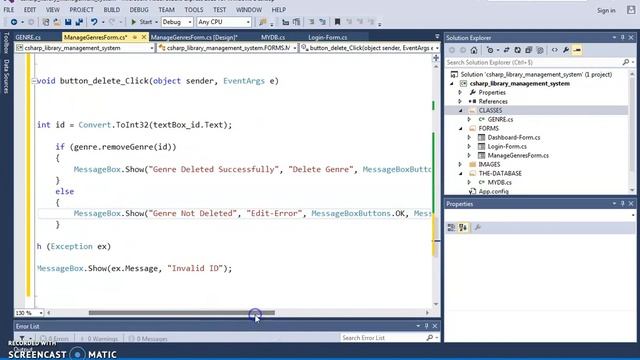Click the Undo toolbar icon
Image resolution: width=640 pixels, height=360 pixels.
(94, 22)
